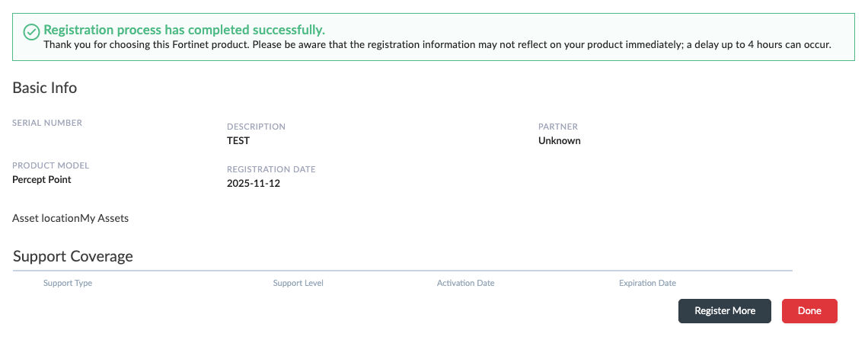The image size is (868, 337).
Task: Click the Activation Date column header
Action: click(x=466, y=284)
